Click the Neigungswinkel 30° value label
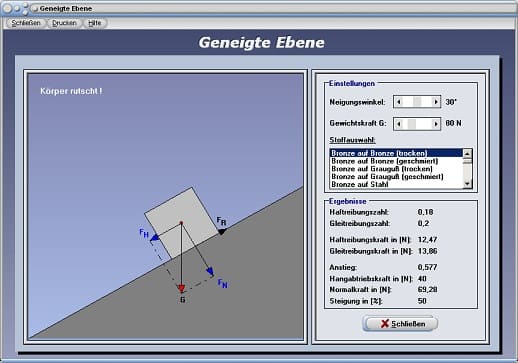518x363 pixels. pos(451,102)
